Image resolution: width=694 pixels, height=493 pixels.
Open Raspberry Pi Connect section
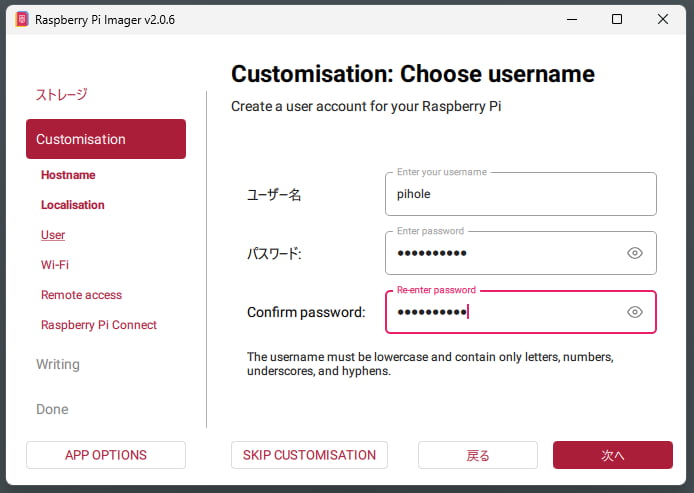(x=99, y=325)
